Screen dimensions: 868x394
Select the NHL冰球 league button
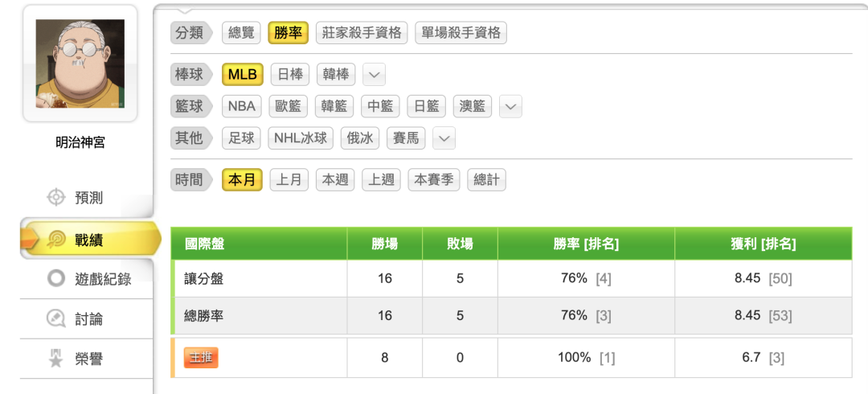pos(301,138)
